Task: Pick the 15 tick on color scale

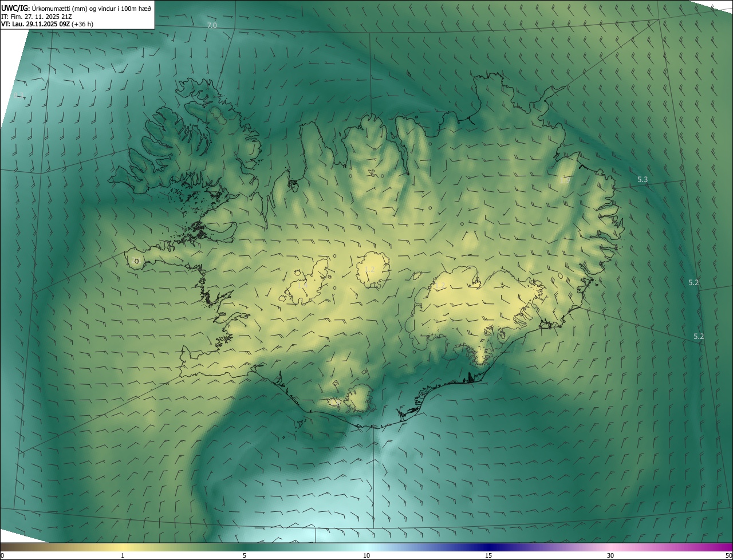Action: 488,555
